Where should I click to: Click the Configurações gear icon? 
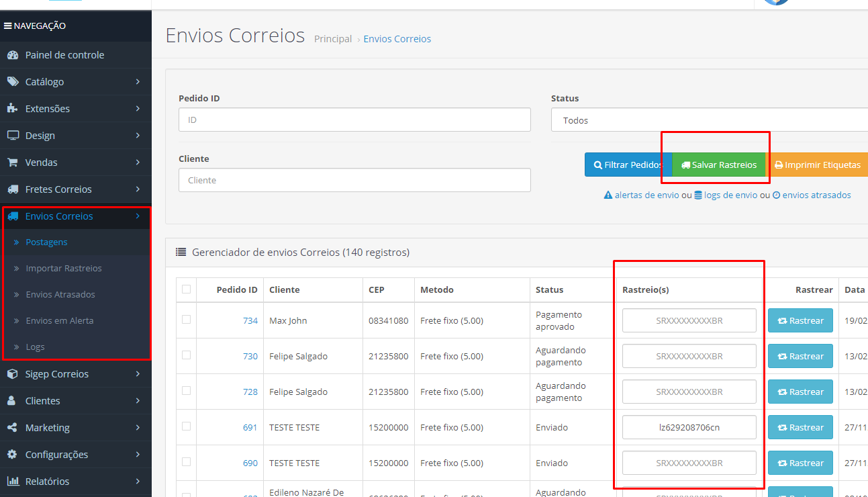(x=12, y=455)
